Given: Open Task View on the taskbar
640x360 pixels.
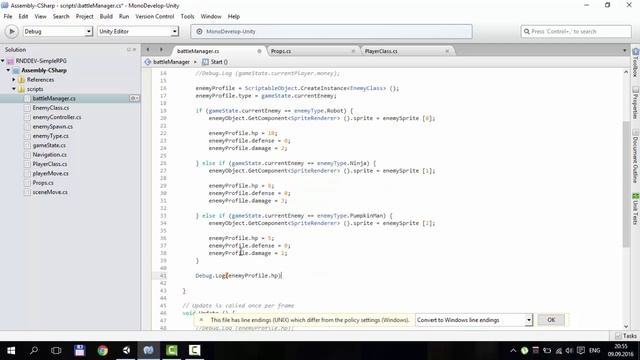Looking at the screenshot, I should pyautogui.click(x=56, y=351).
